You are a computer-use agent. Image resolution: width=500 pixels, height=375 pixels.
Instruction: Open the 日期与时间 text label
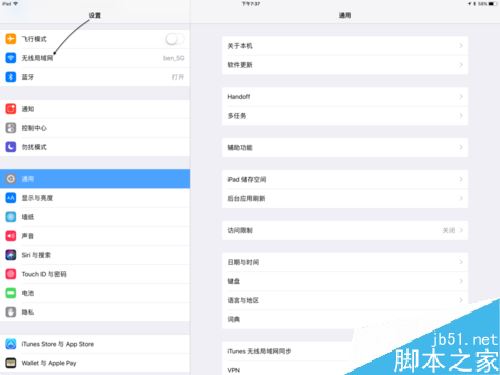click(x=243, y=262)
